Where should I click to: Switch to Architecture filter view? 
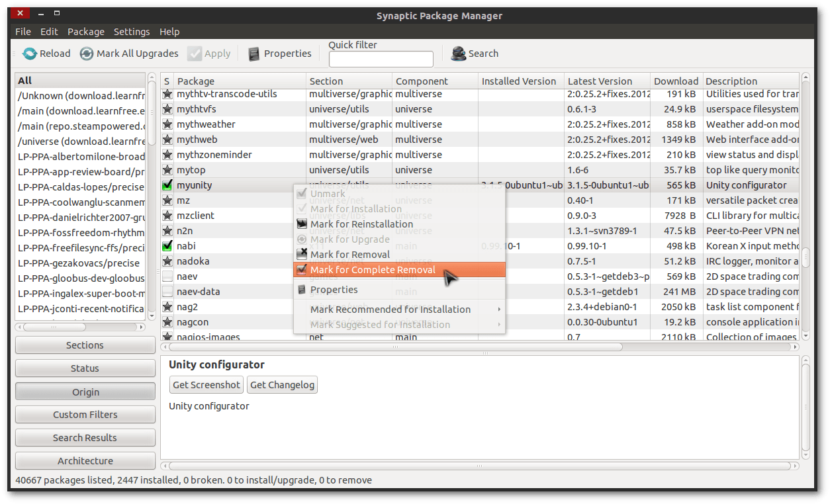[x=85, y=461]
